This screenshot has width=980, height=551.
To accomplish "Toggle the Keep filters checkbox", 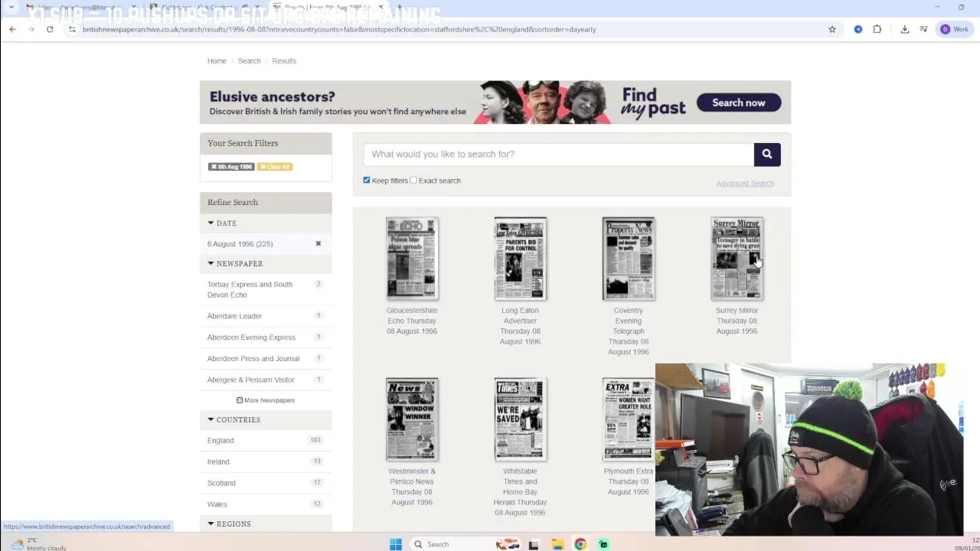I will 367,181.
